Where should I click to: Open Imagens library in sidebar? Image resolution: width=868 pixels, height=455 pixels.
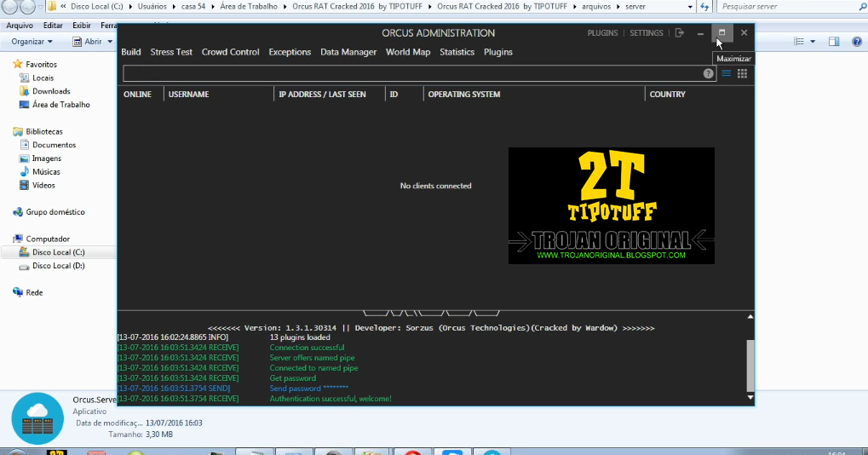[47, 158]
